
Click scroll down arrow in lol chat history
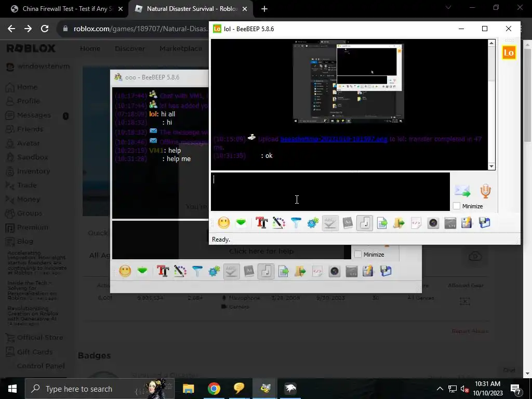point(491,166)
